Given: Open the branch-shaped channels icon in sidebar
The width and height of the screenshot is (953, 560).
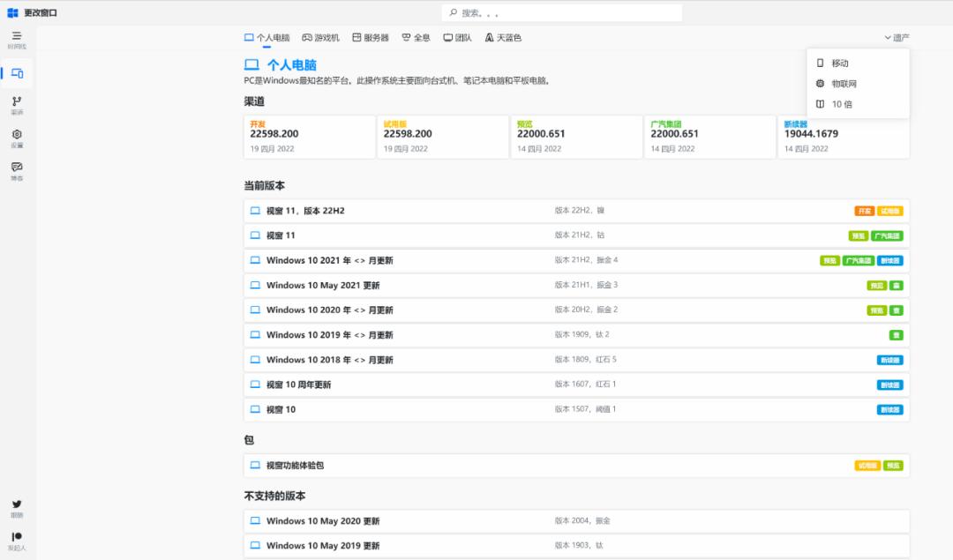Looking at the screenshot, I should [17, 103].
